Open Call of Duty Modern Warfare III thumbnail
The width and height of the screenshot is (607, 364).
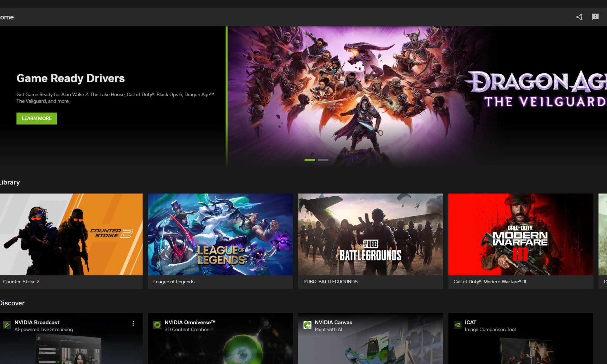point(521,234)
